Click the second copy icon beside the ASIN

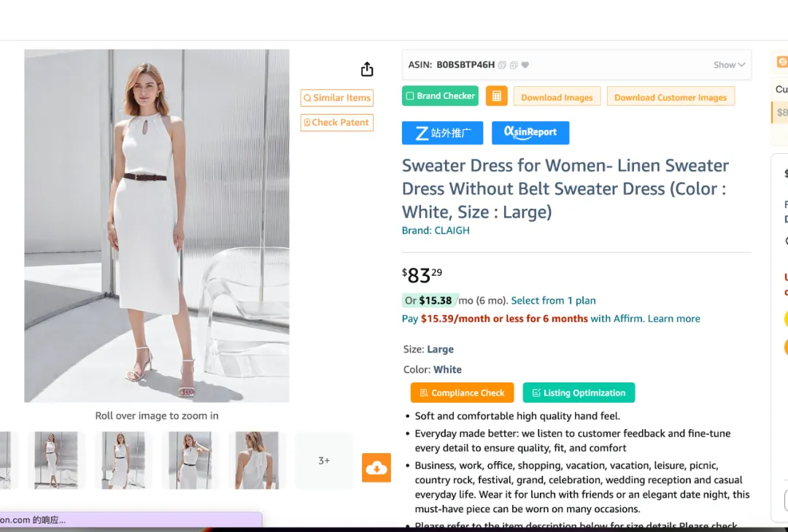(x=514, y=65)
